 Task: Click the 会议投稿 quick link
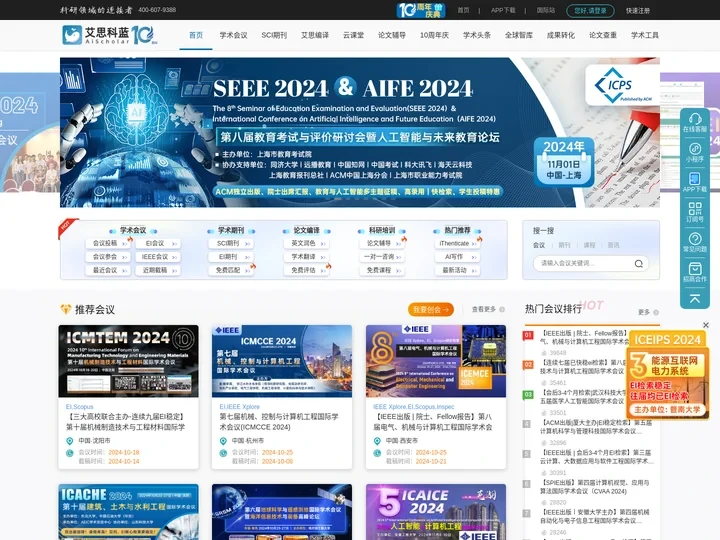108,243
